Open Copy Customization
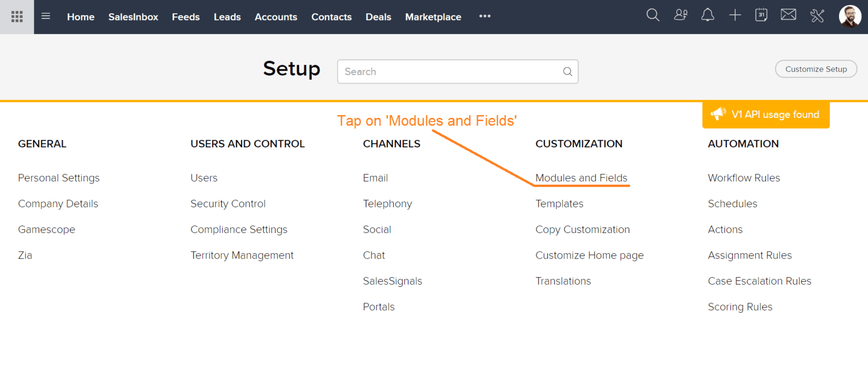 click(583, 230)
